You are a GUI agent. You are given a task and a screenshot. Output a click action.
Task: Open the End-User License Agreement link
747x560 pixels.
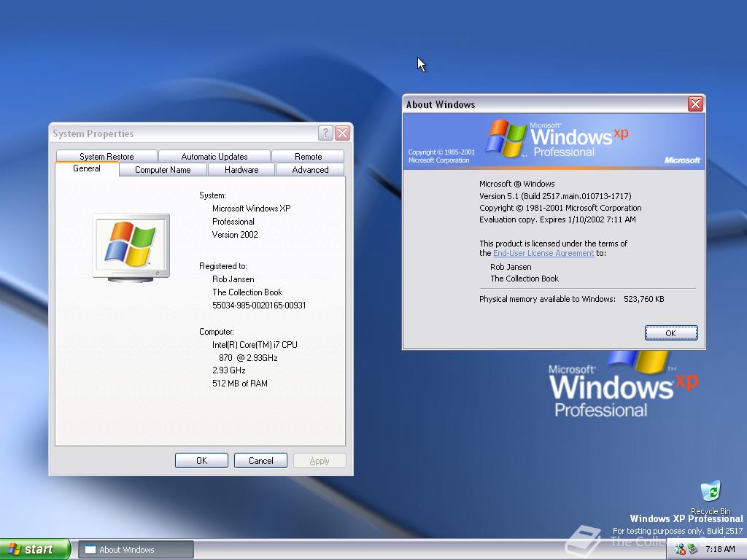tap(543, 253)
